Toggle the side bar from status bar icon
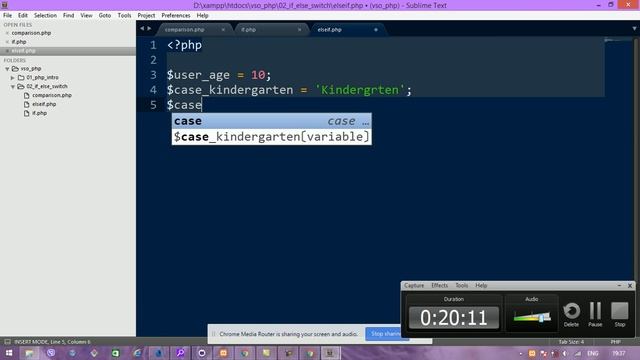 coord(7,342)
